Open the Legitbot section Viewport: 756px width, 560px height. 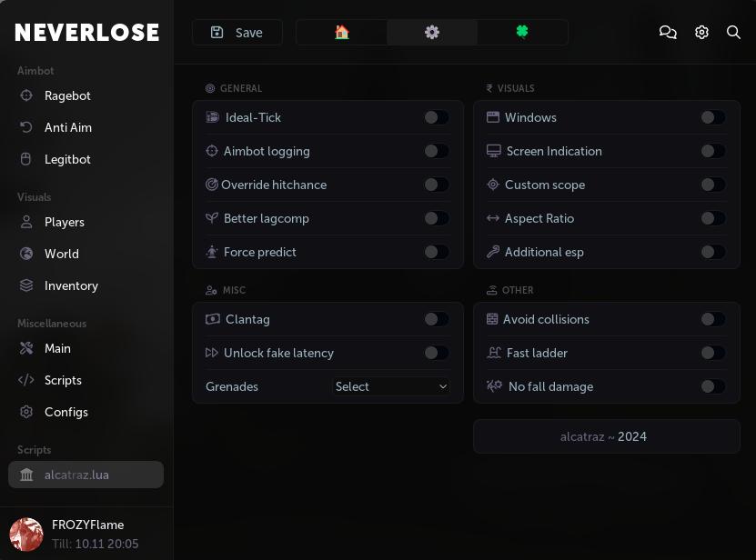67,159
